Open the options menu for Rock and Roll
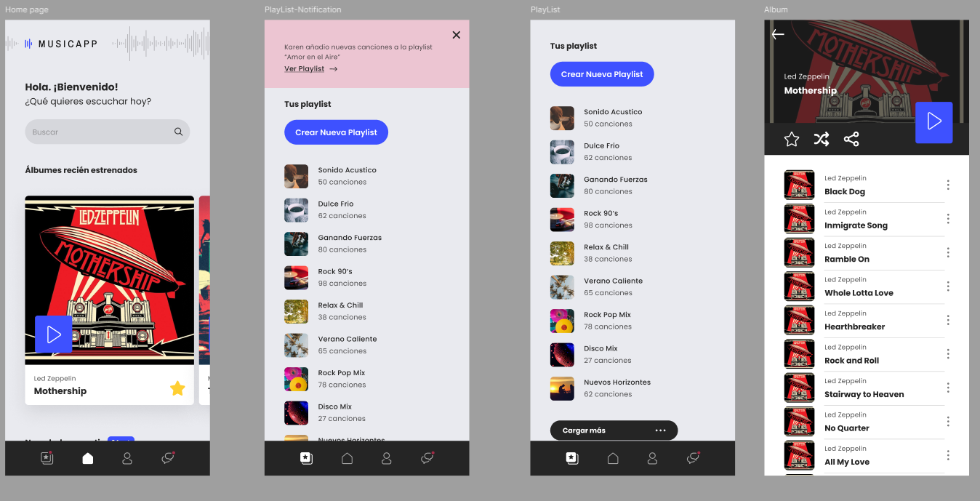 [x=948, y=354]
